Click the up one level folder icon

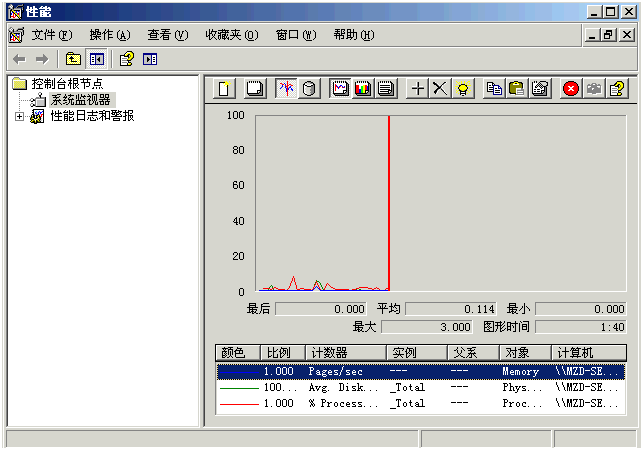click(73, 59)
